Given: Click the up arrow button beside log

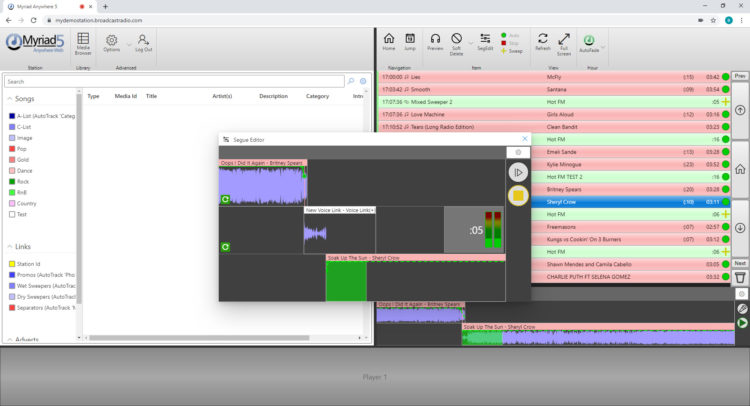Looking at the screenshot, I should coord(740,110).
